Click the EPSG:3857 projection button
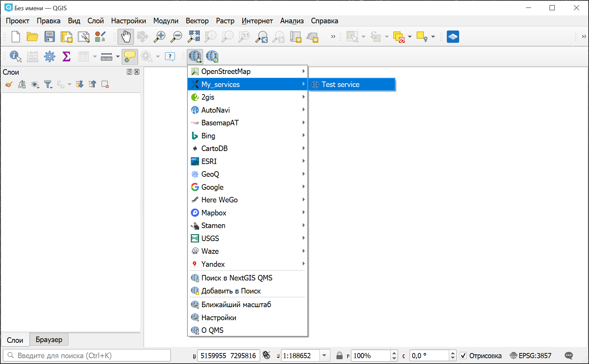 (530, 355)
